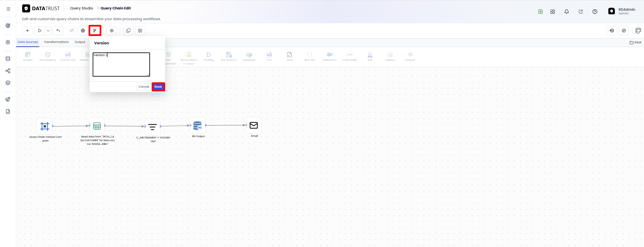Image resolution: width=644 pixels, height=247 pixels.
Task: Open RDAdmin user profile menu
Action: pos(622,11)
